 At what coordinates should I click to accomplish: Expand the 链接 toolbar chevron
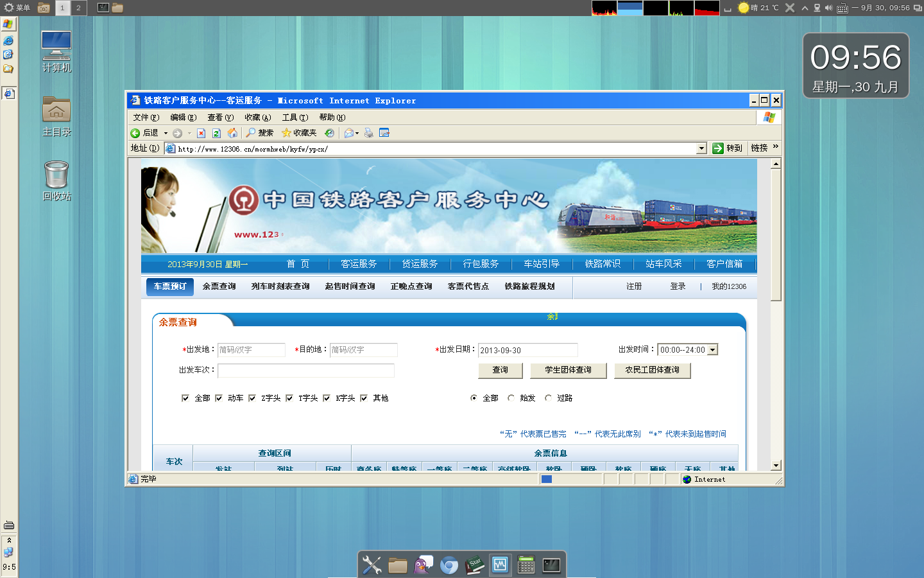point(776,147)
